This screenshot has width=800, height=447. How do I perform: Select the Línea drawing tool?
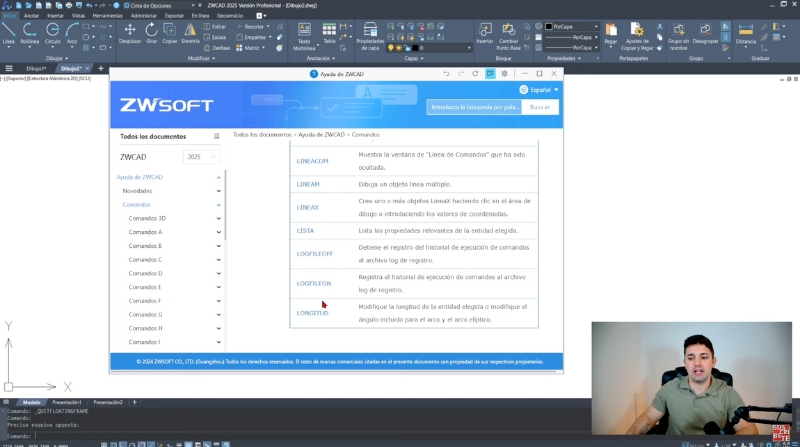9,32
